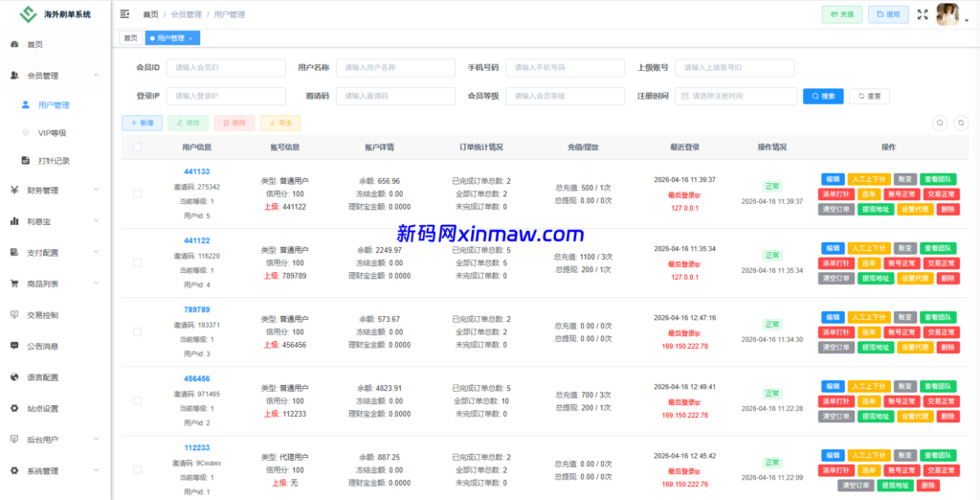Close the 用户管理 tab
This screenshot has height=500, width=980.
(190, 39)
